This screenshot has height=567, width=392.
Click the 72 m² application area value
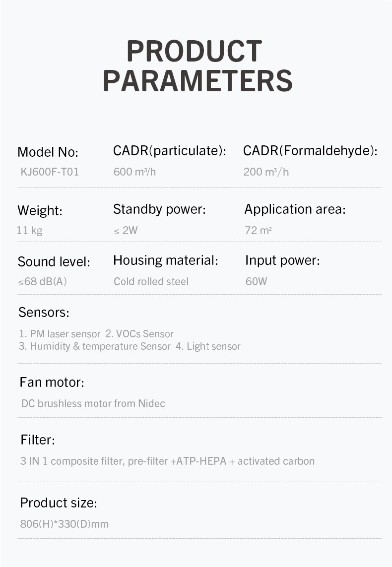coord(258,230)
